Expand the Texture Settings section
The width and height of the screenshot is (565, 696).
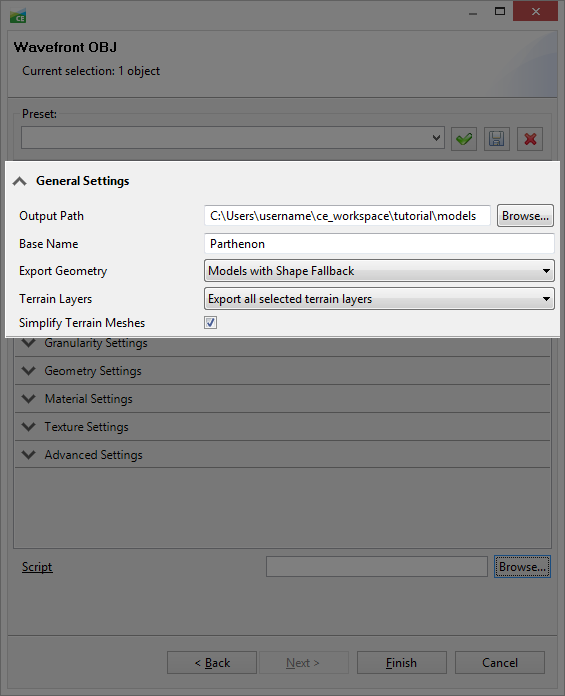29,427
